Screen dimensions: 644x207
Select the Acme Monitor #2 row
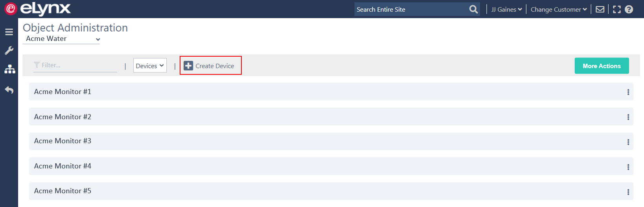tap(331, 116)
